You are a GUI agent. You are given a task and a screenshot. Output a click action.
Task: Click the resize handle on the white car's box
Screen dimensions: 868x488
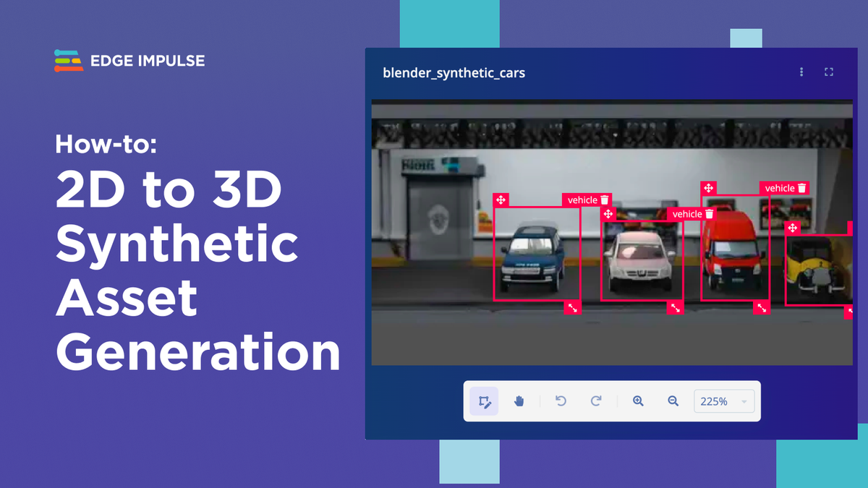pyautogui.click(x=675, y=307)
